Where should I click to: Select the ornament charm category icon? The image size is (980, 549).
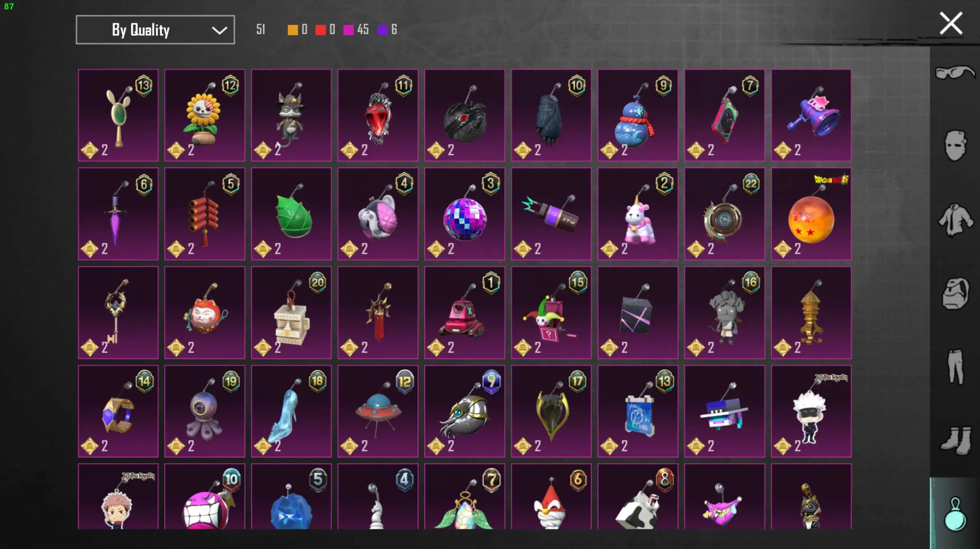coord(955,514)
